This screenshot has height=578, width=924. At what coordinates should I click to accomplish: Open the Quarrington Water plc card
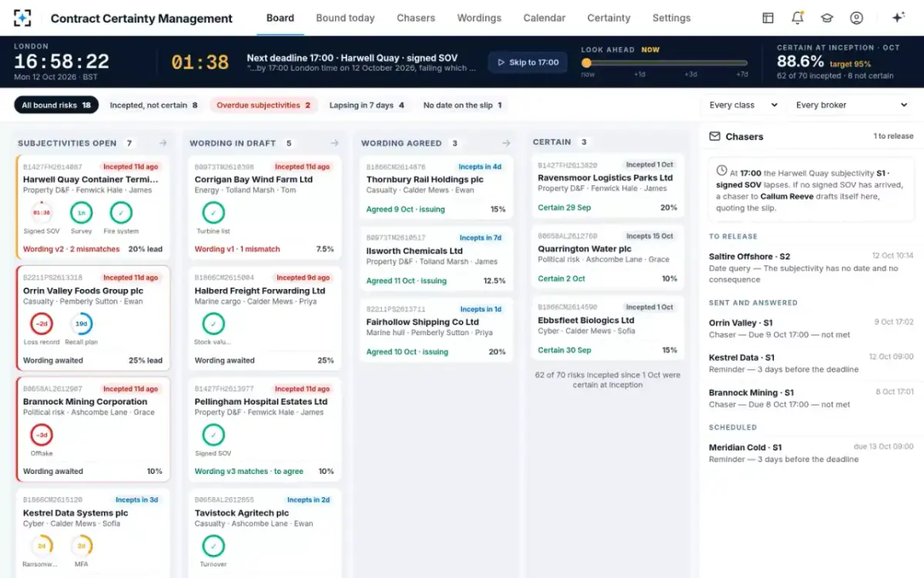(x=608, y=258)
